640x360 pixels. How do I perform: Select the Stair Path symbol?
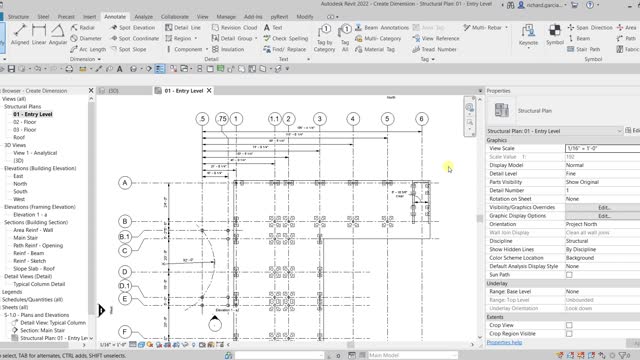pos(584,49)
